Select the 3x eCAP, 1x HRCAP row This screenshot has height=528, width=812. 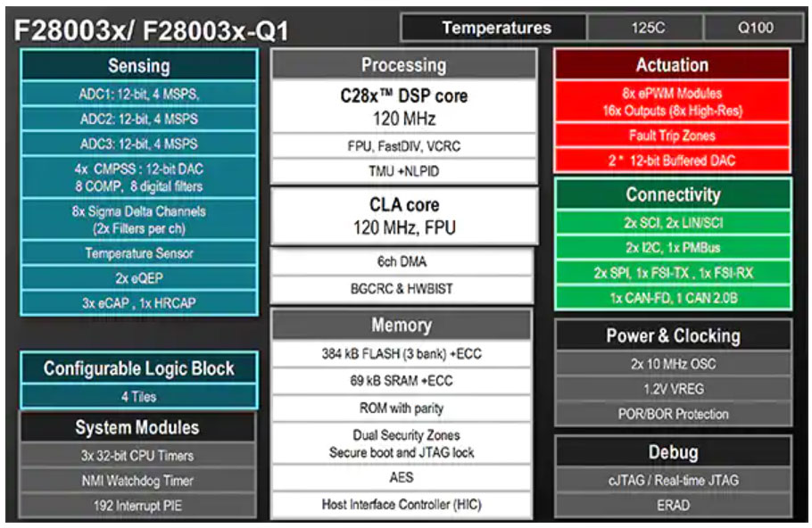click(139, 303)
